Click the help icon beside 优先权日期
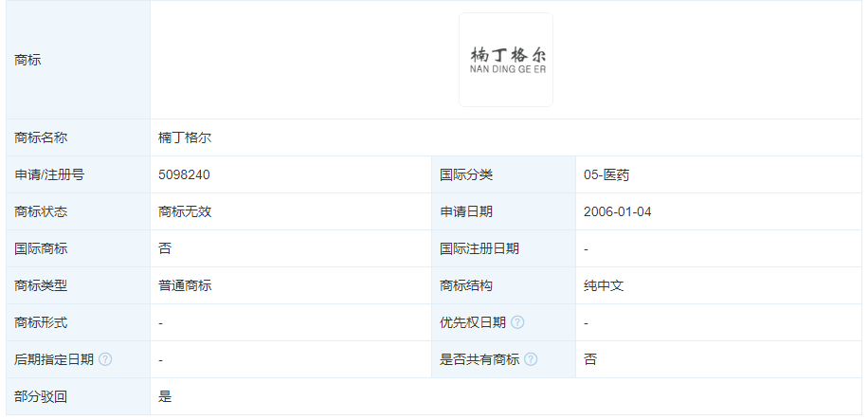The height and width of the screenshot is (420, 868). [517, 322]
